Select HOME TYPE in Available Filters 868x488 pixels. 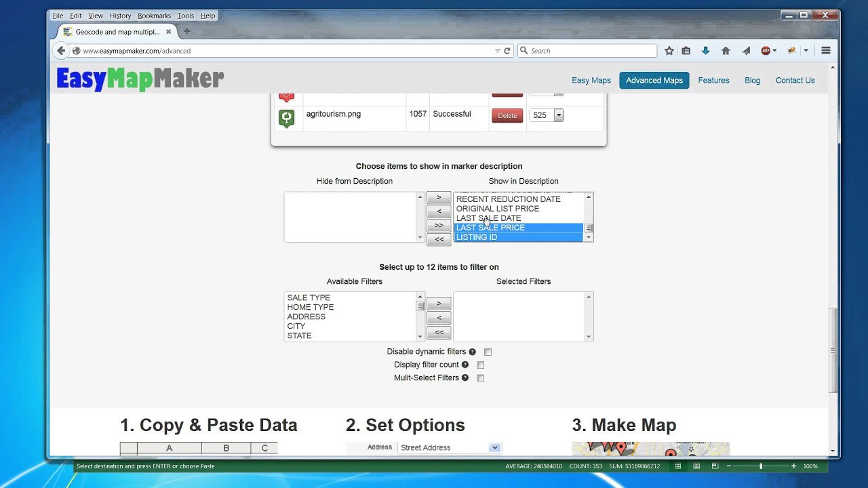[x=311, y=307]
